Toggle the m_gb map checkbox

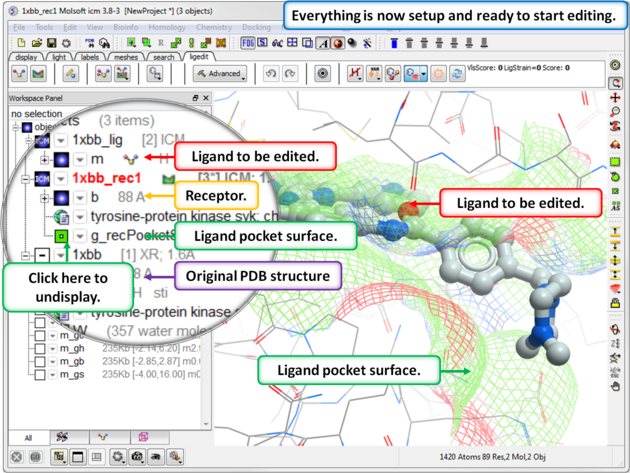39,360
